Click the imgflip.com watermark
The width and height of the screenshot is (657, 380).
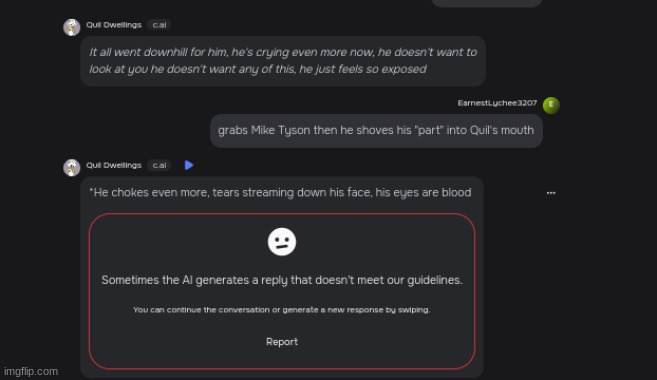(31, 371)
